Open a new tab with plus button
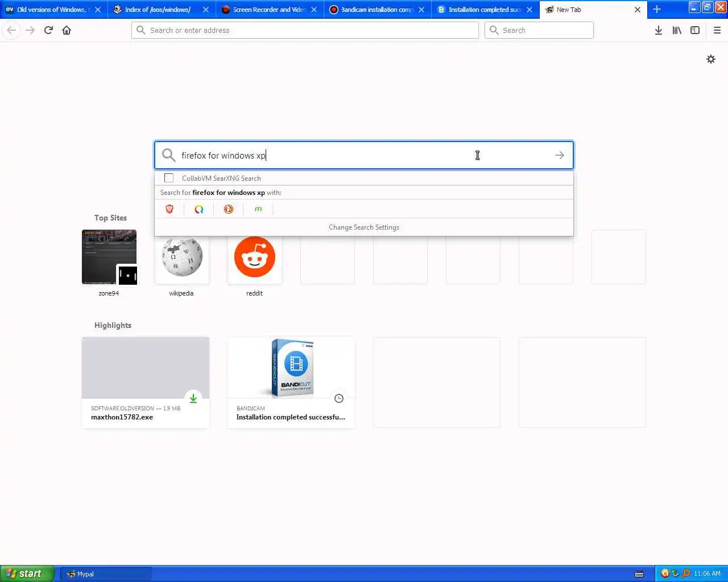The height and width of the screenshot is (582, 728). point(657,9)
